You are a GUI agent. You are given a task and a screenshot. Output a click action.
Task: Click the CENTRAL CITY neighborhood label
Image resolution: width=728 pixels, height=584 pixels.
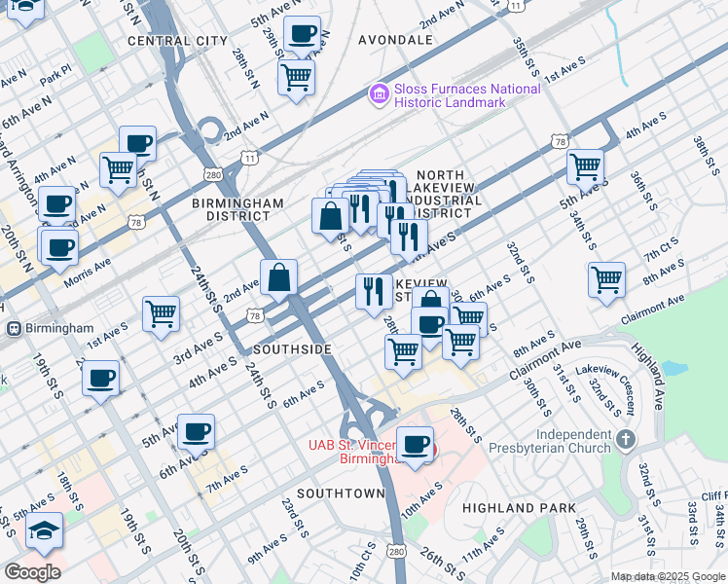(x=177, y=41)
